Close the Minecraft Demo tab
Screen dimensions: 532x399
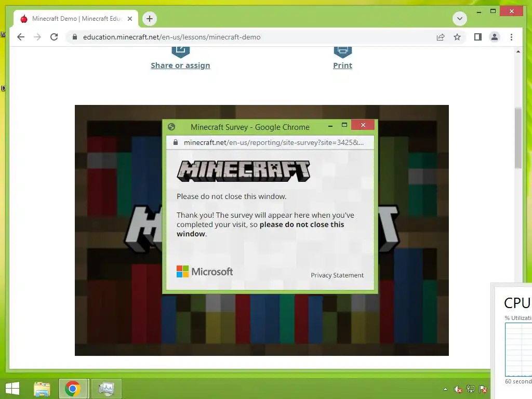point(129,19)
